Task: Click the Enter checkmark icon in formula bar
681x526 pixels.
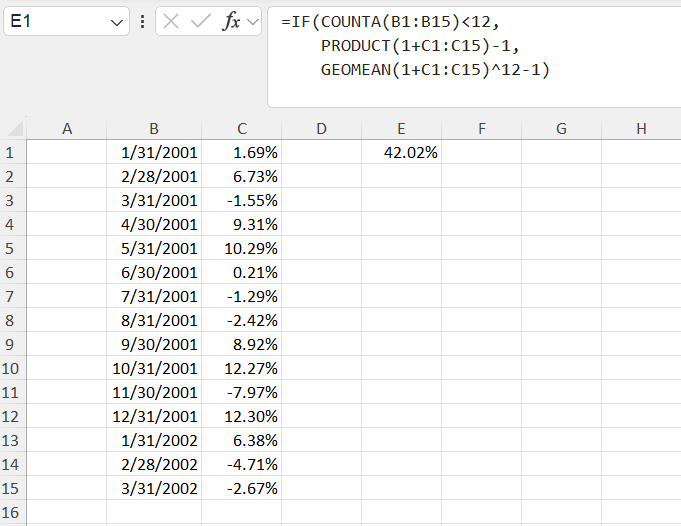Action: point(200,21)
